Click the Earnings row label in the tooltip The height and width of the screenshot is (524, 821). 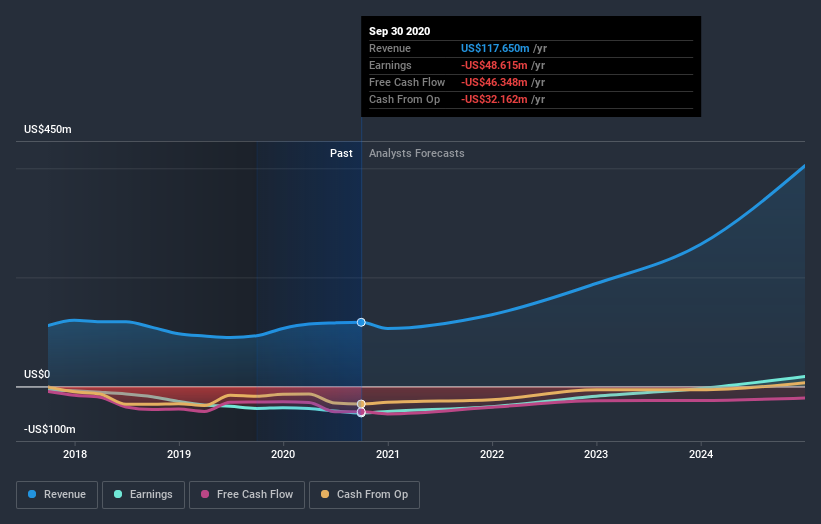[391, 65]
